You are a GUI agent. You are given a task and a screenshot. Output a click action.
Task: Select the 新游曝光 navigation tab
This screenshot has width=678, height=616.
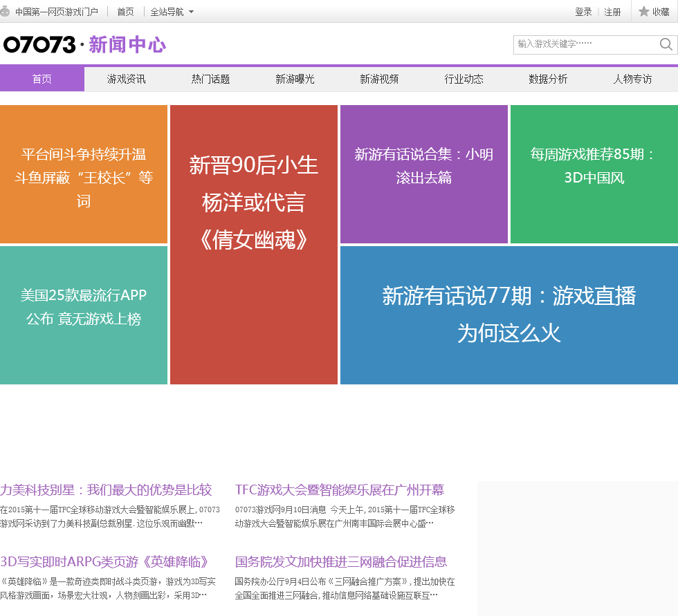click(295, 80)
